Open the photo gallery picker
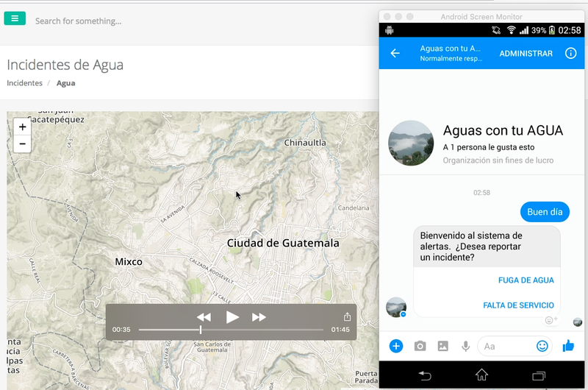Screen dimensions: 588x390 click(x=442, y=346)
